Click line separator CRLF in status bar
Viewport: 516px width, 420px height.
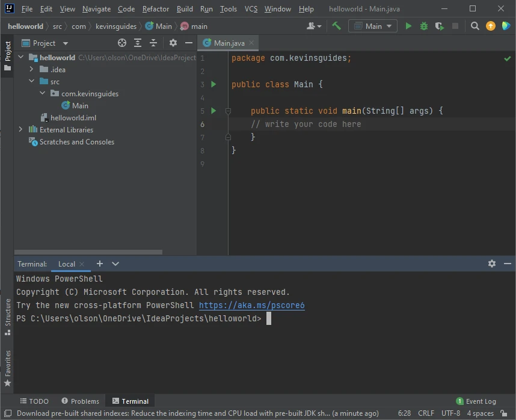426,413
